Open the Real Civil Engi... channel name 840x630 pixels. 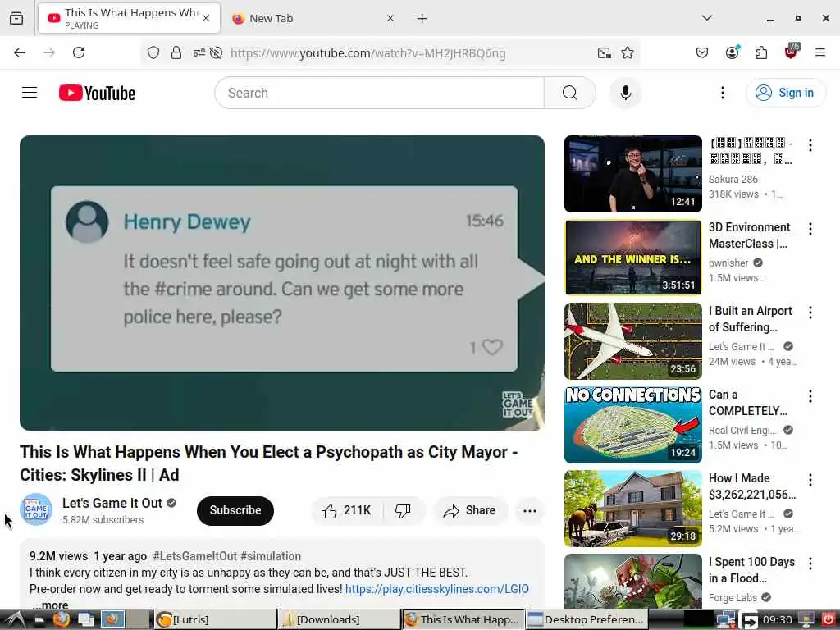[742, 430]
